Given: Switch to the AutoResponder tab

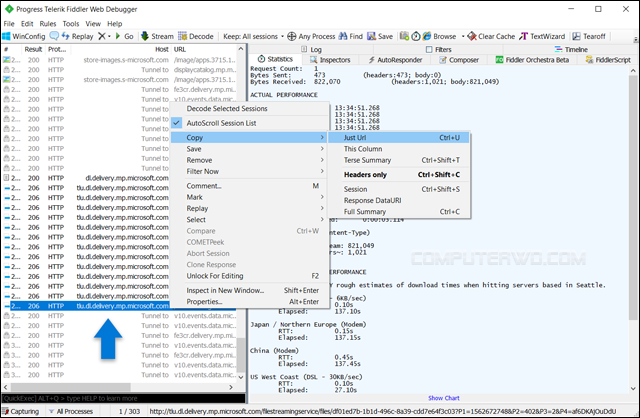Looking at the screenshot, I should point(395,60).
